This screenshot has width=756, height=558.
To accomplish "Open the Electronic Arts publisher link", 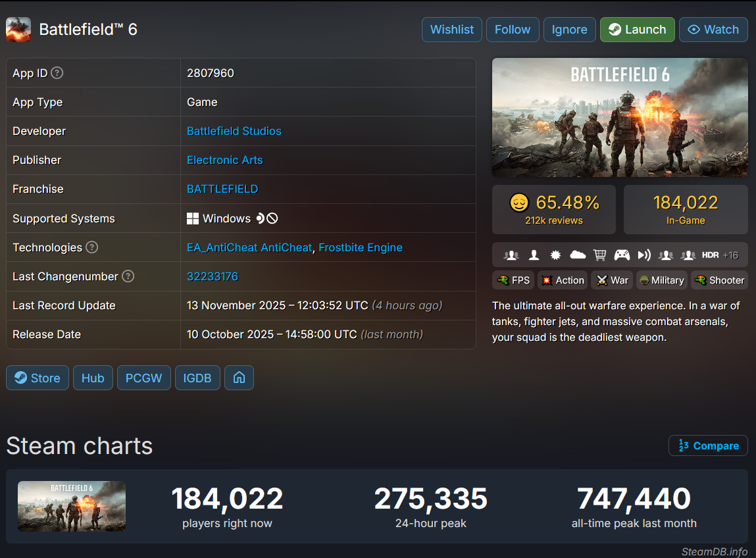I will [x=224, y=160].
